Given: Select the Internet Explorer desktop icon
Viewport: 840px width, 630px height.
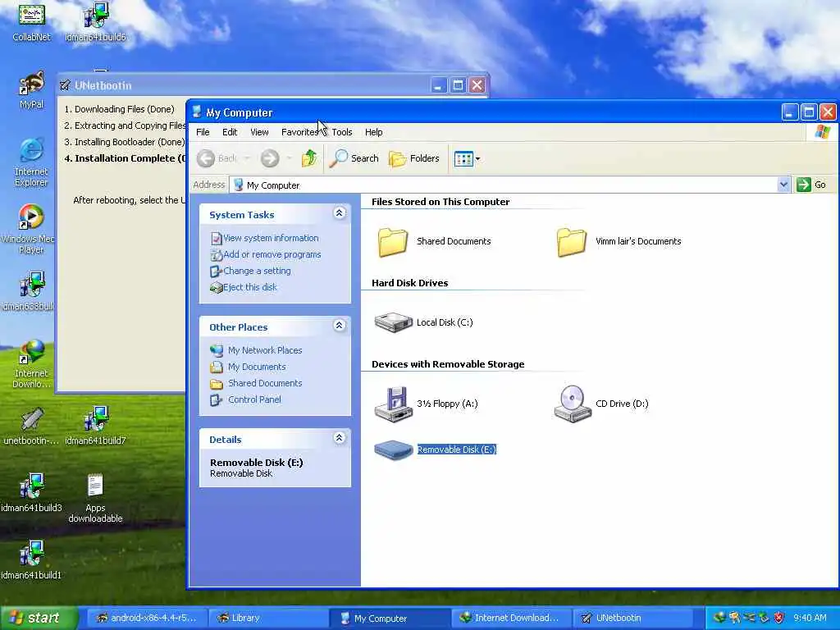Looking at the screenshot, I should (x=31, y=162).
